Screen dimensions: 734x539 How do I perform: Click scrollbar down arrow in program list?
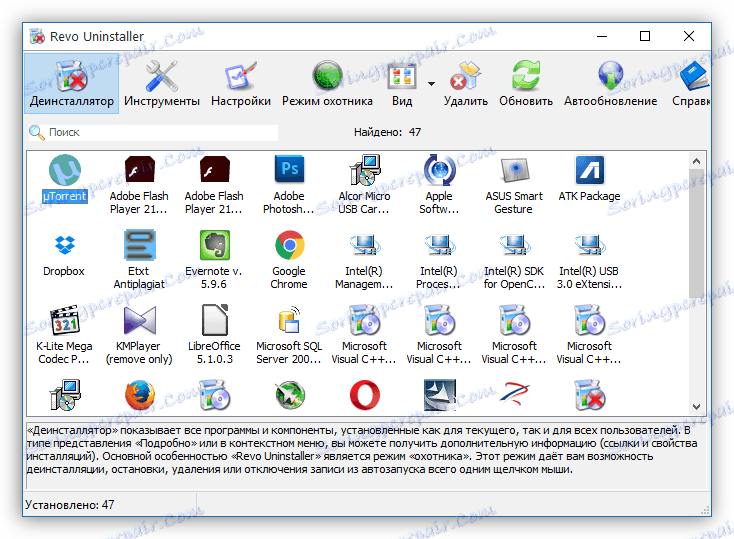click(x=696, y=406)
